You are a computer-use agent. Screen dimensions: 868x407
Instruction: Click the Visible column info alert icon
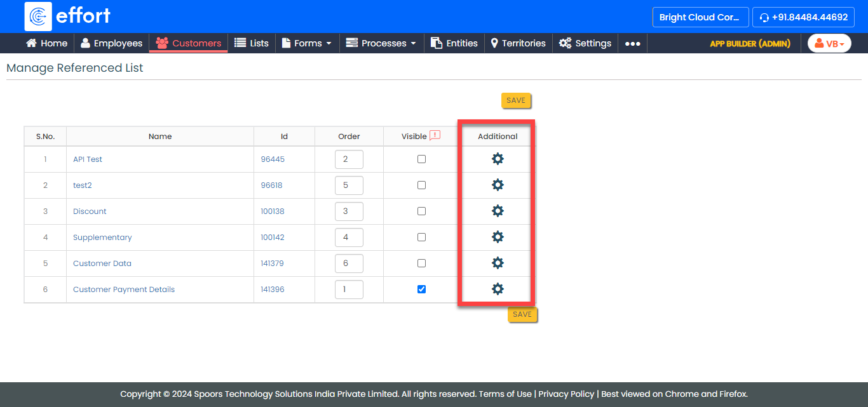(435, 135)
